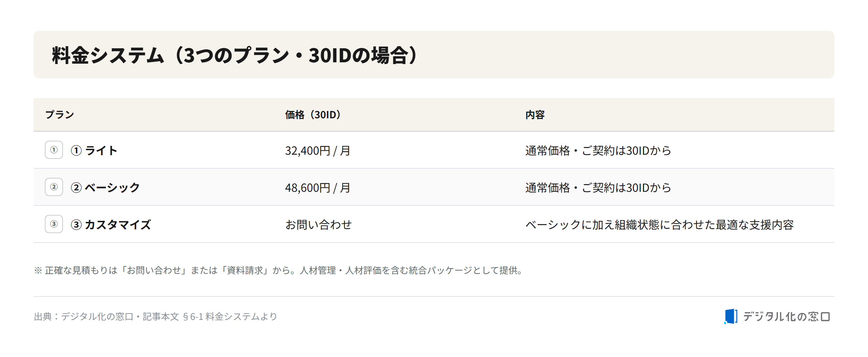868x357 pixels.
Task: Click the boxed ① icon for ライト
Action: 54,150
